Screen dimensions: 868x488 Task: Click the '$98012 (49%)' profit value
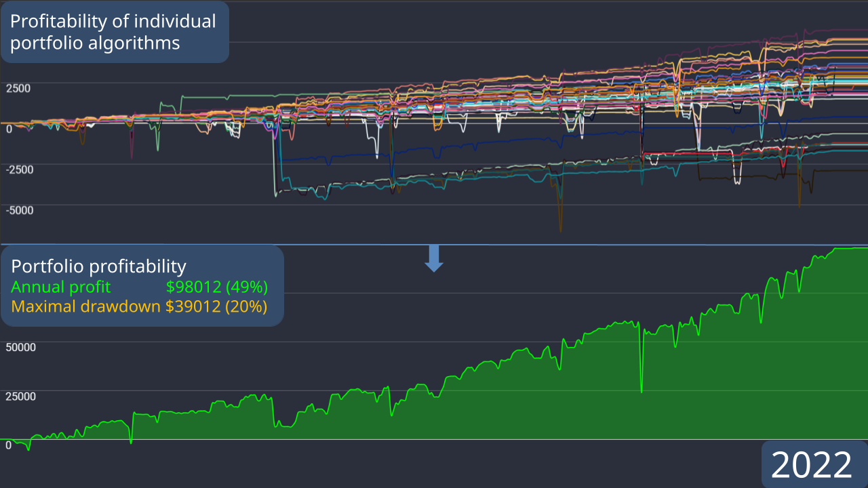217,287
